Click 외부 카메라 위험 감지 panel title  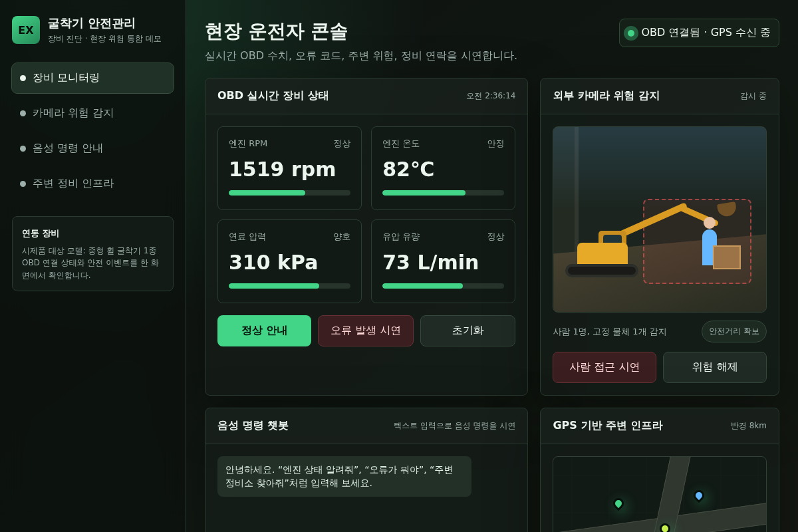click(x=606, y=96)
